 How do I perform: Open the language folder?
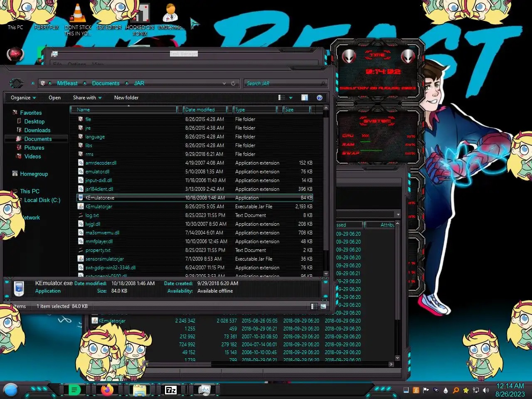pos(195,137)
